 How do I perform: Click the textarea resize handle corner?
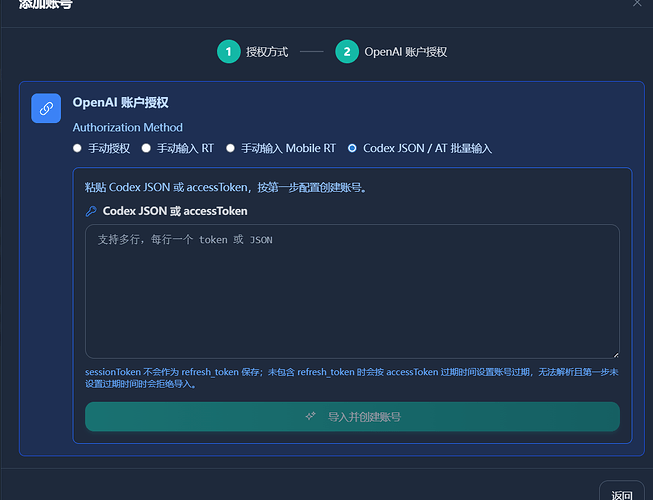(x=616, y=355)
